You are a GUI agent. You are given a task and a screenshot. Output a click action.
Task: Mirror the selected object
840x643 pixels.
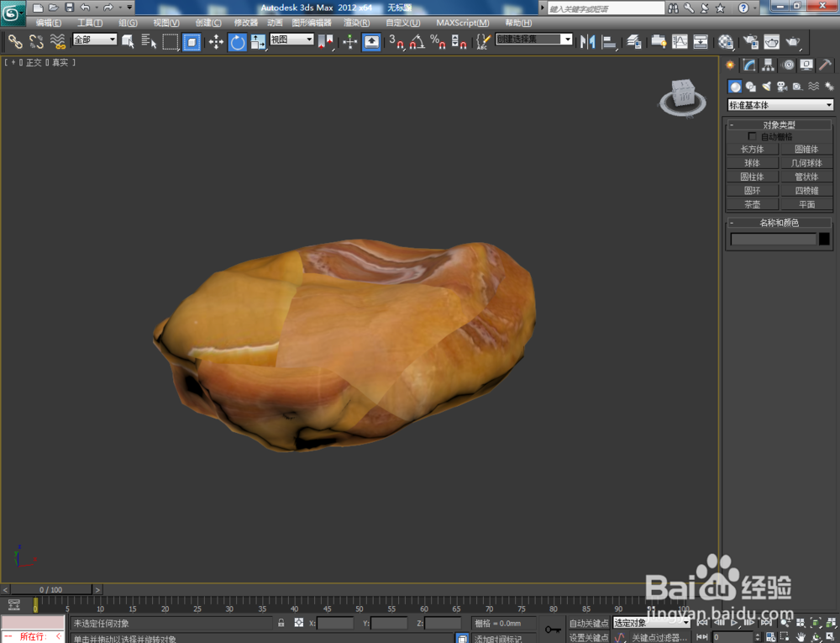click(x=588, y=42)
